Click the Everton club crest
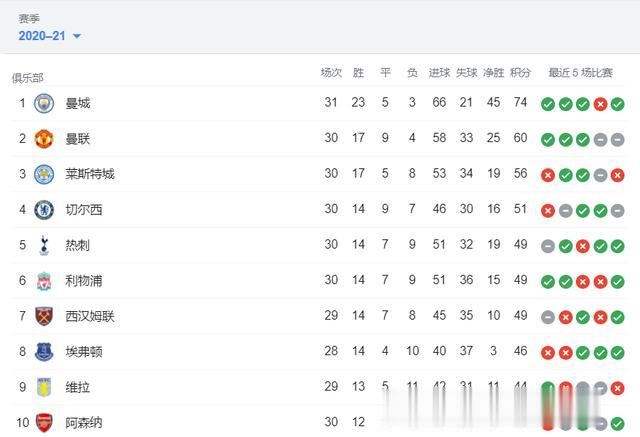640x437 pixels. coord(44,352)
